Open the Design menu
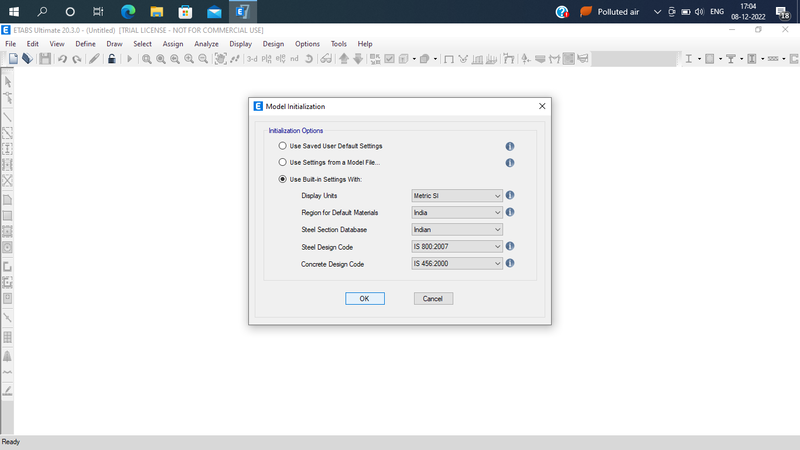 273,44
